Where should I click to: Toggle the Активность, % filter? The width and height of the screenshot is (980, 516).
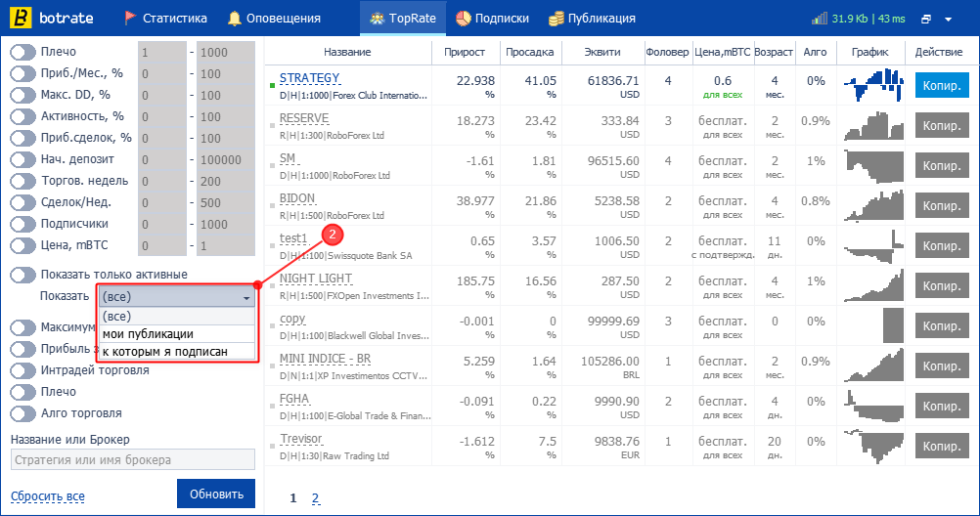coord(22,116)
